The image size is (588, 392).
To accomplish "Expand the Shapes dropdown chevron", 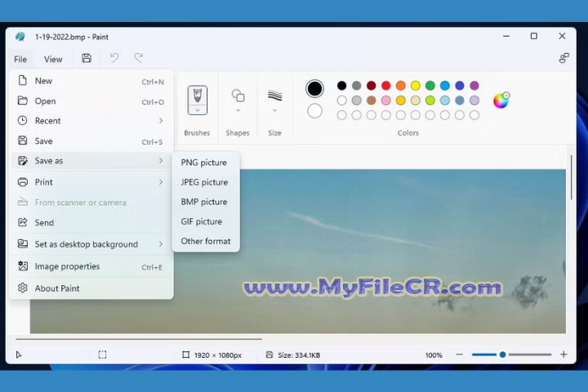I will [238, 110].
